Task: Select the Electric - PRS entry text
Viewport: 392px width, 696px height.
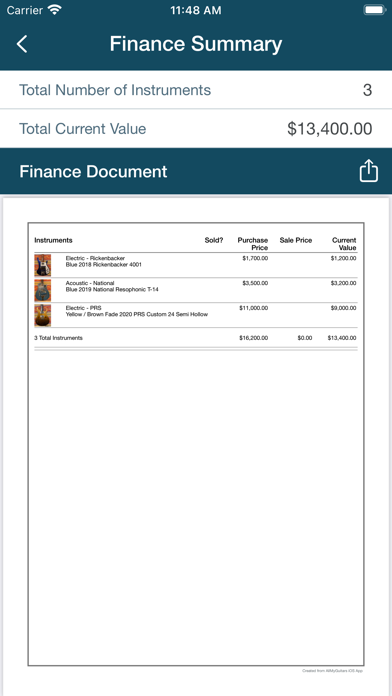Action: (x=83, y=308)
